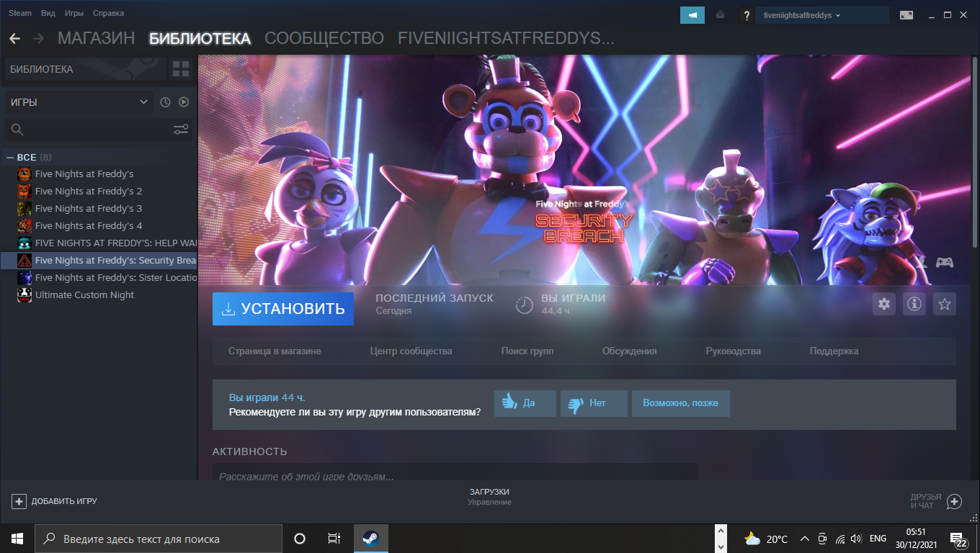Expand the ИГРЫ category dropdown
Screen dimensions: 980x553
point(79,102)
